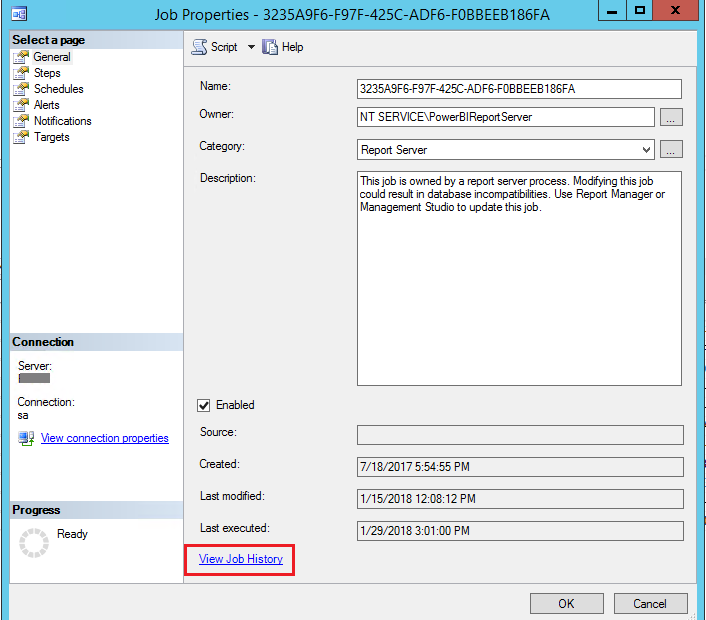
Task: Open the Steps page
Action: pos(47,73)
